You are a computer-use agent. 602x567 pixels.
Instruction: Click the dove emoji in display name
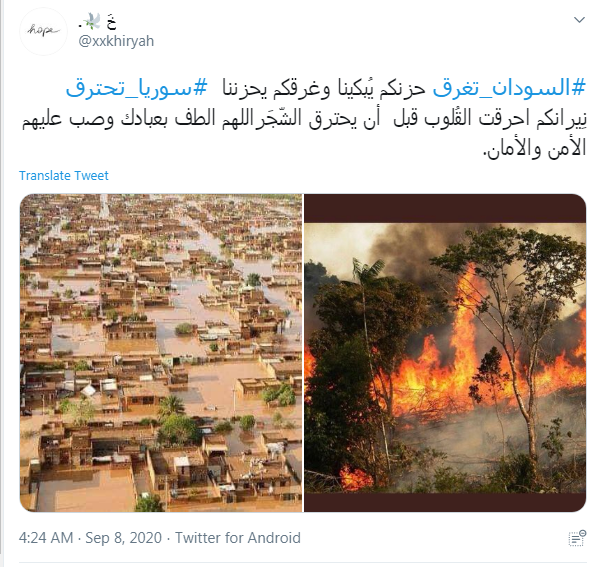91,21
